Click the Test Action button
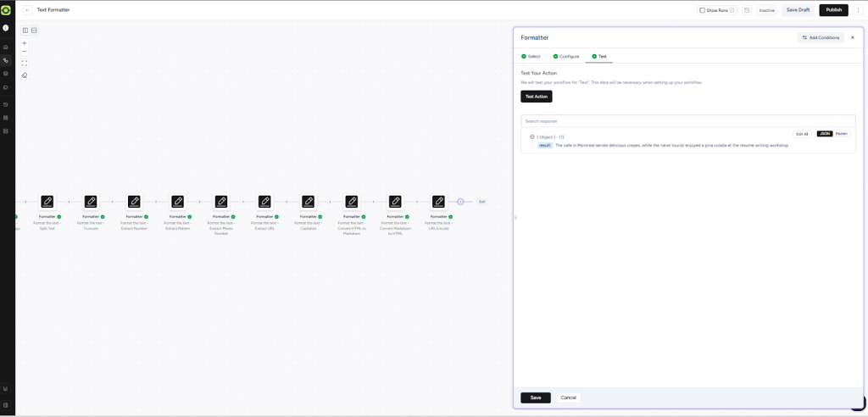The image size is (868, 417). point(536,97)
